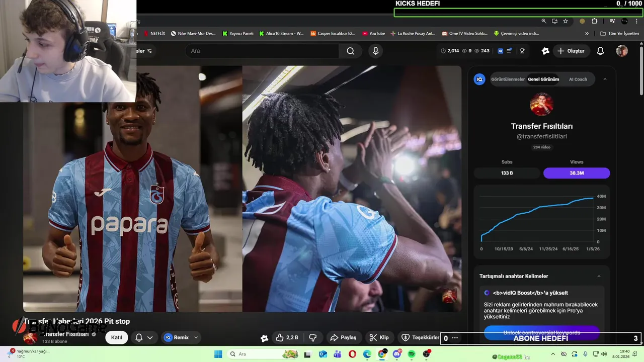Open browser zoom magnifier in address bar
This screenshot has width=644, height=362.
[544, 21]
